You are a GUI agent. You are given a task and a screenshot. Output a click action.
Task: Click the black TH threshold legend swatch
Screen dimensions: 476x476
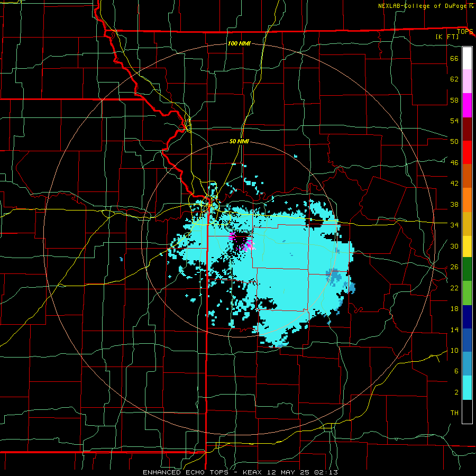click(467, 411)
